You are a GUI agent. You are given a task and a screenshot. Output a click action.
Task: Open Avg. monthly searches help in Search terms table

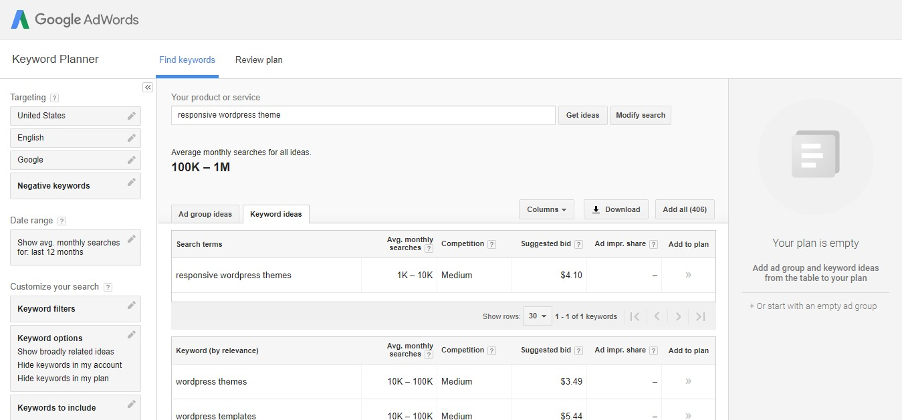point(429,249)
